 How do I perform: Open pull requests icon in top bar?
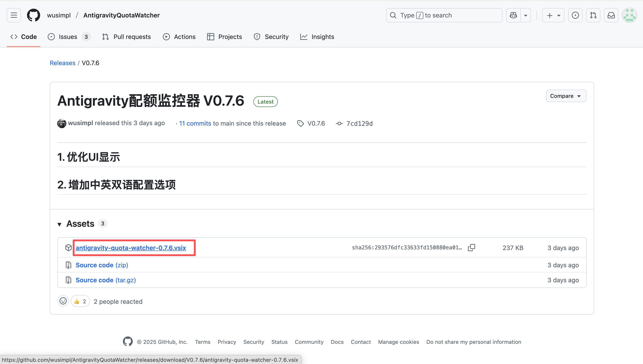(x=593, y=15)
